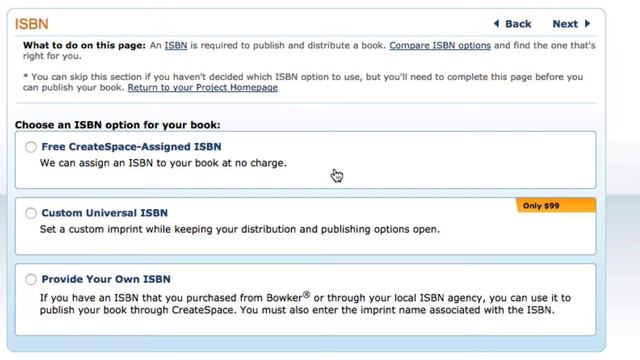Click 'If you have an ISBN that you purchased' text
This screenshot has width=640, height=360.
pos(305,303)
